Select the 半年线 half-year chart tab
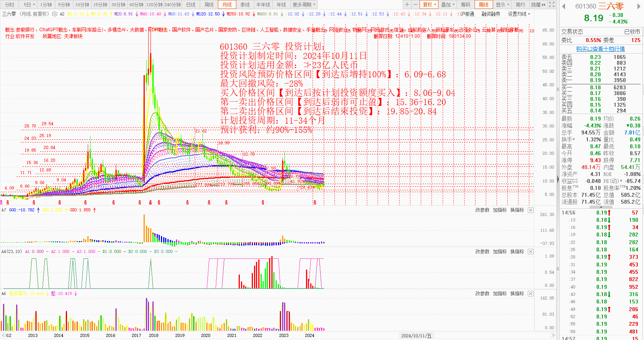This screenshot has width=644, height=340. point(263,5)
